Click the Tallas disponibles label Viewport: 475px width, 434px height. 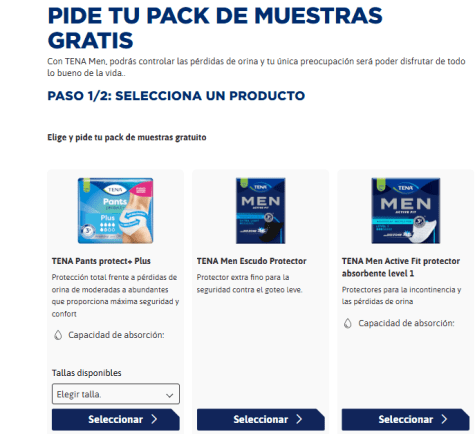(86, 373)
